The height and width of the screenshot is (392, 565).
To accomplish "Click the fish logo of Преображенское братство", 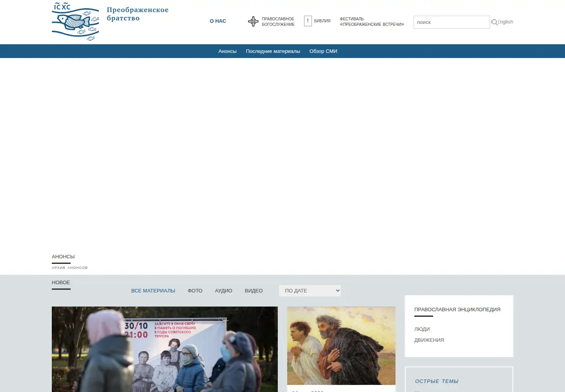I will 75,22.
